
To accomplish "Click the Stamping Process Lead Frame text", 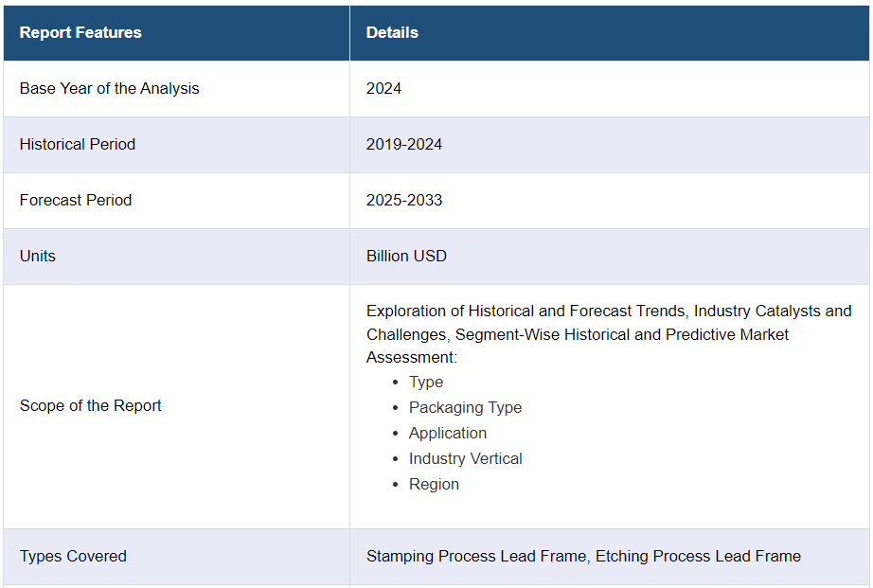I will pos(476,556).
